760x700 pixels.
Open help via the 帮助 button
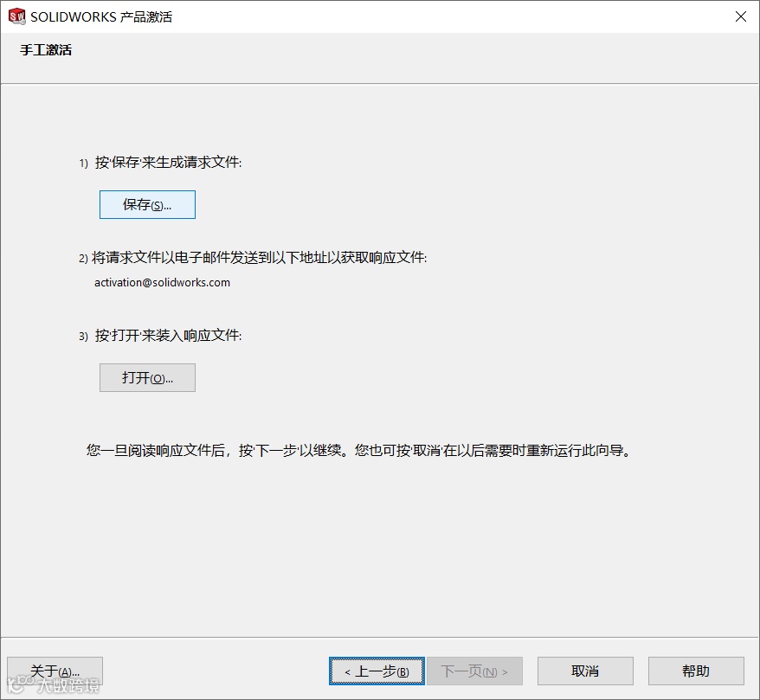pos(696,671)
